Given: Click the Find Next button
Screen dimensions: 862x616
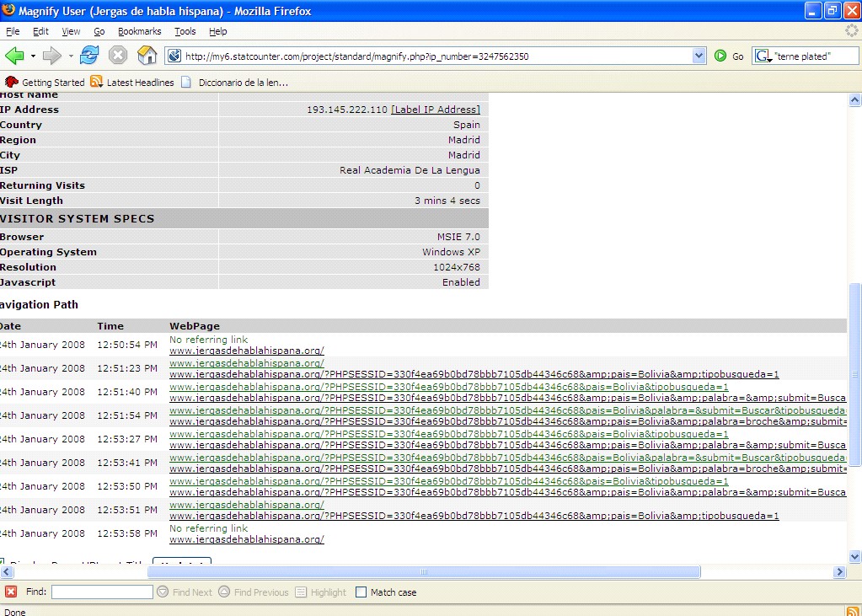Looking at the screenshot, I should tap(185, 592).
